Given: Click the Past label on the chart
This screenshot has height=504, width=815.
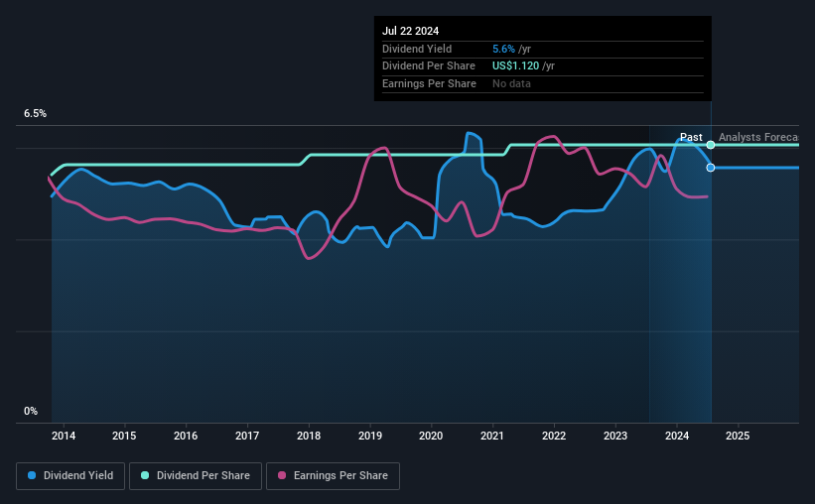Looking at the screenshot, I should tap(691, 137).
